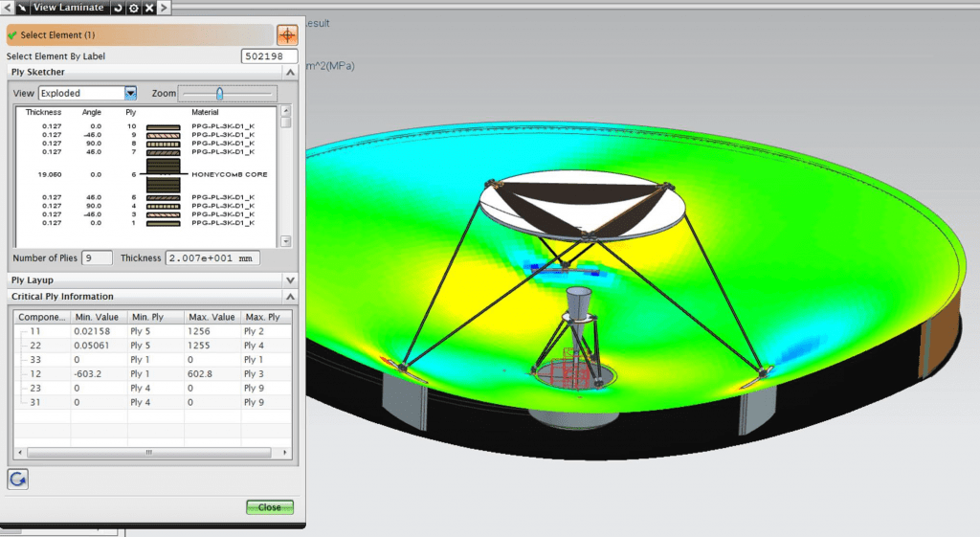Click the Zoom slider handle
980x537 pixels.
point(219,93)
